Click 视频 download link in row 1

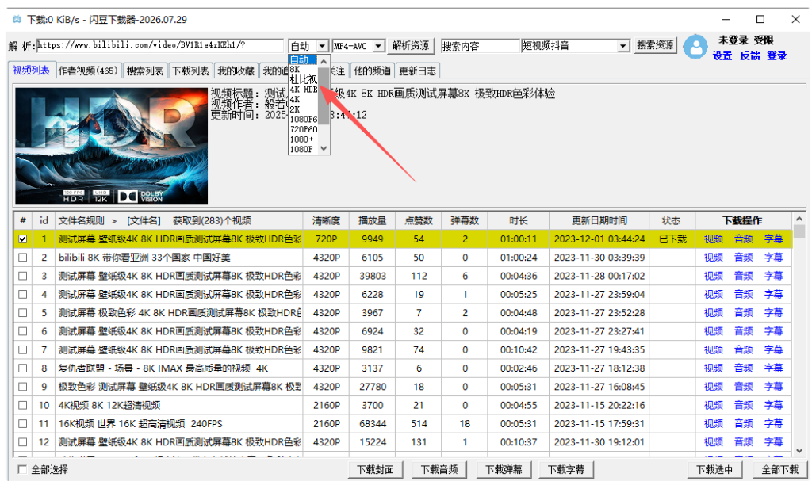pyautogui.click(x=713, y=239)
